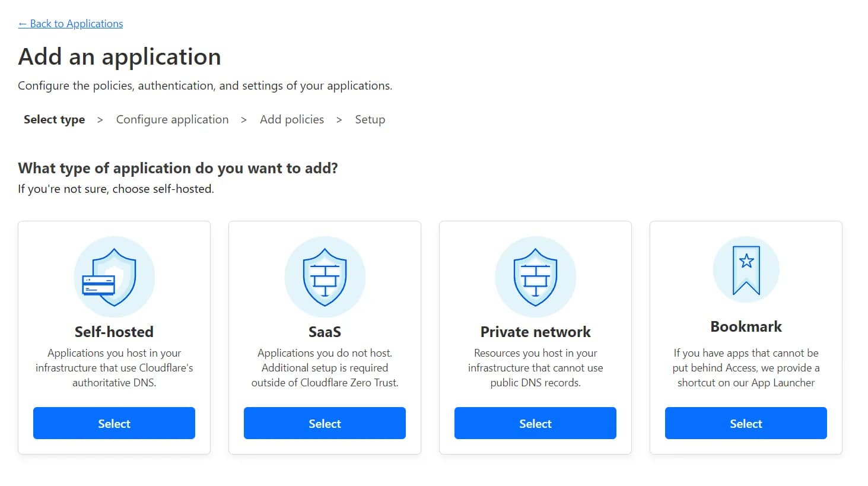Click the Add an application heading
The height and width of the screenshot is (486, 868).
click(119, 56)
